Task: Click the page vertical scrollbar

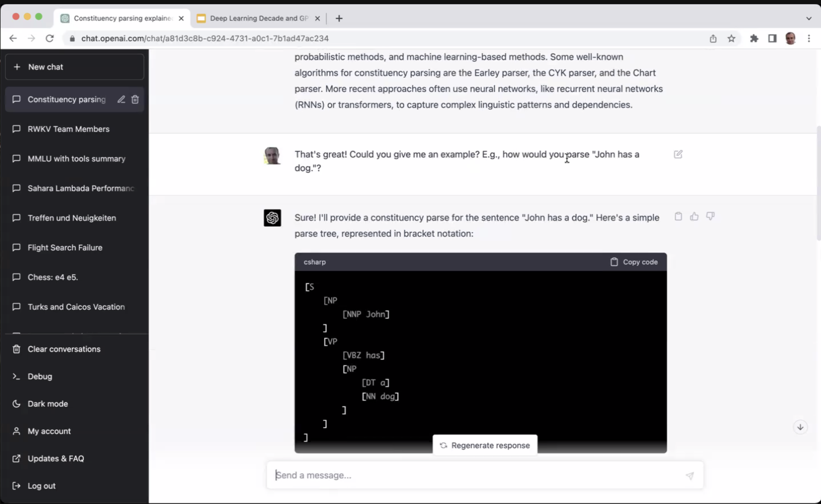Action: 818,183
